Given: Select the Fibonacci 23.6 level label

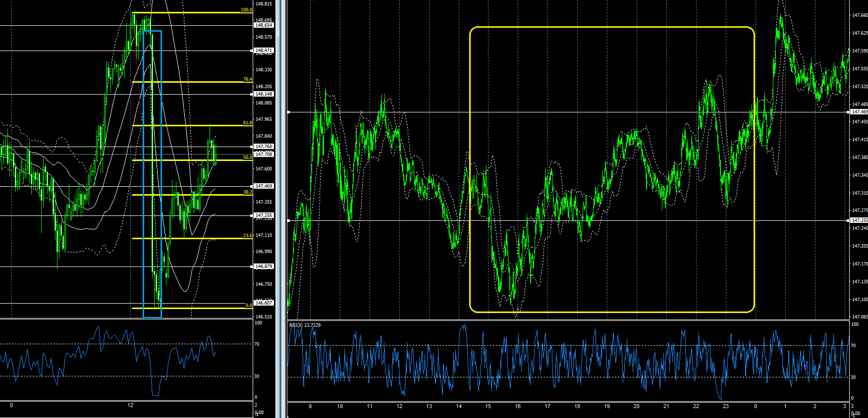Looking at the screenshot, I should pos(247,236).
